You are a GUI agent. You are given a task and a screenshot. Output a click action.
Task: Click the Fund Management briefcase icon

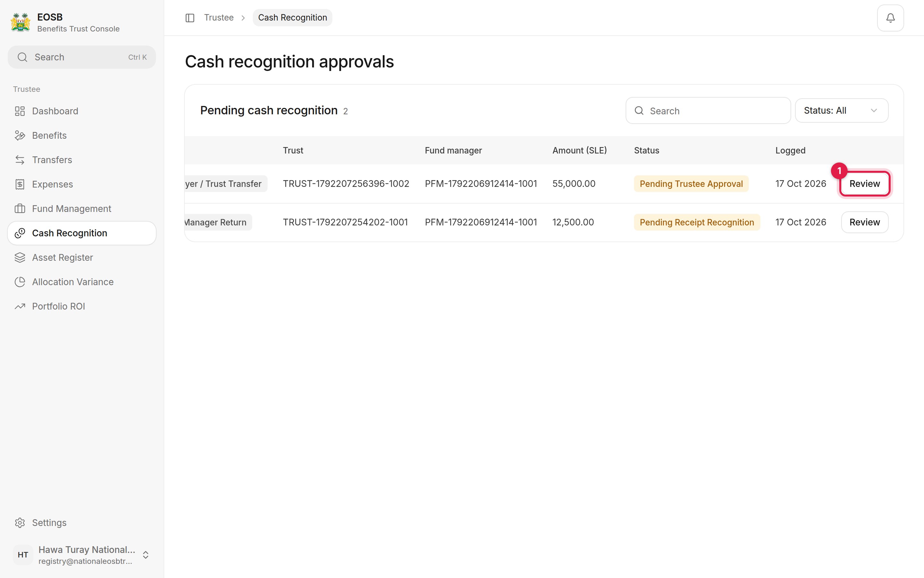coord(20,209)
